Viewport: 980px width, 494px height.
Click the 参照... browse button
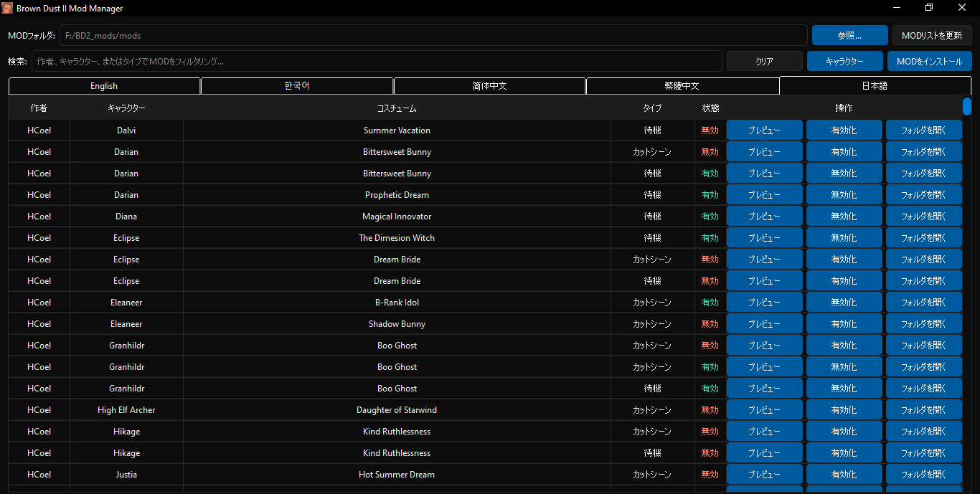[849, 35]
